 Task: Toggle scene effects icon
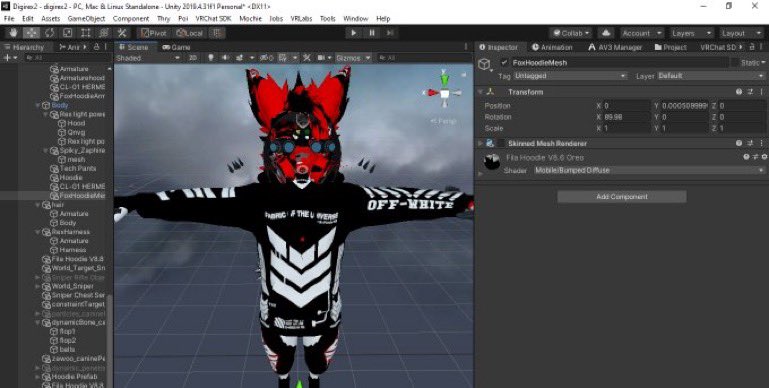pyautogui.click(x=239, y=58)
